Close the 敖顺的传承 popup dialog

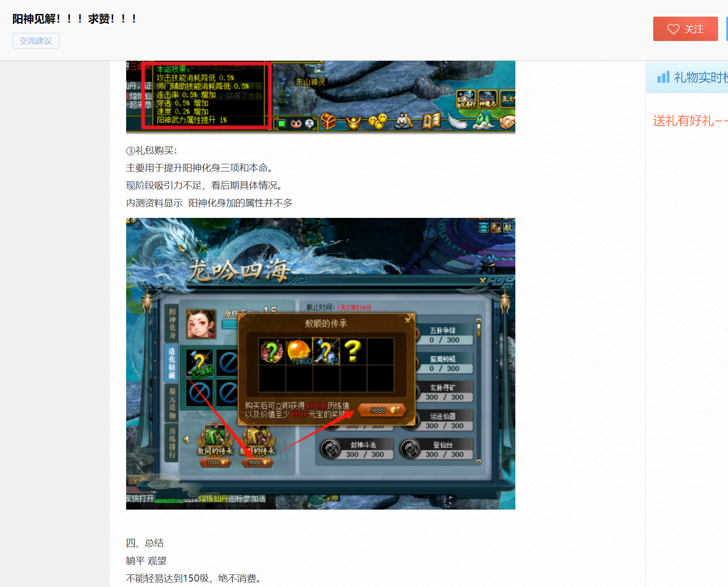click(x=408, y=320)
